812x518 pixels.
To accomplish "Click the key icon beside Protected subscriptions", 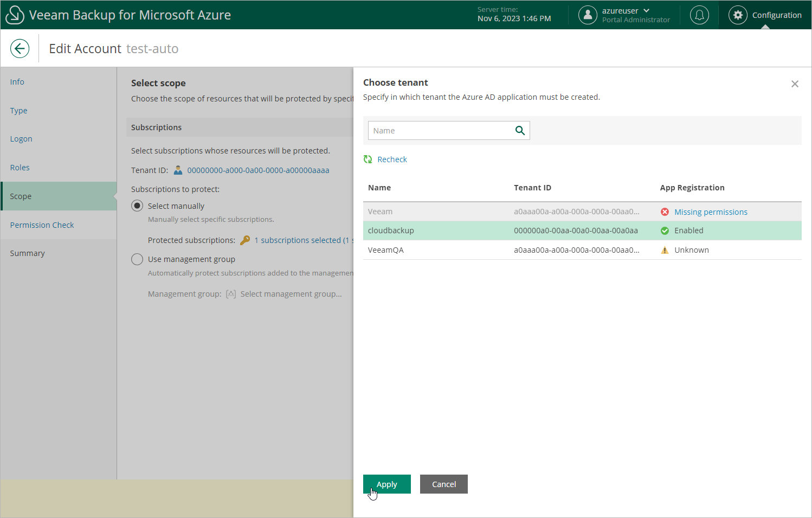I will click(x=245, y=240).
